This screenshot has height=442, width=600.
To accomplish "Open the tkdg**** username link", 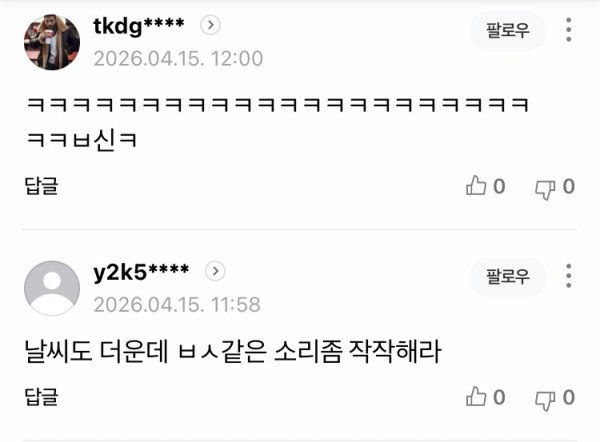I will click(139, 26).
